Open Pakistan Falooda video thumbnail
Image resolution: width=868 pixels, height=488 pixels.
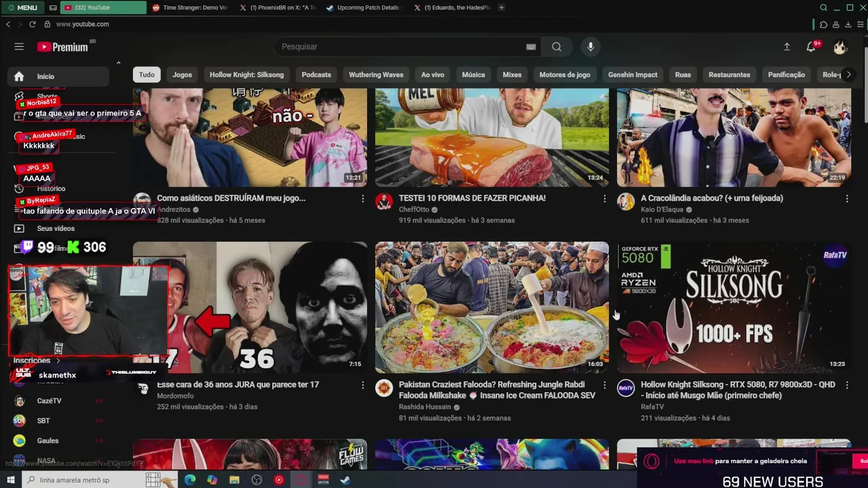492,308
